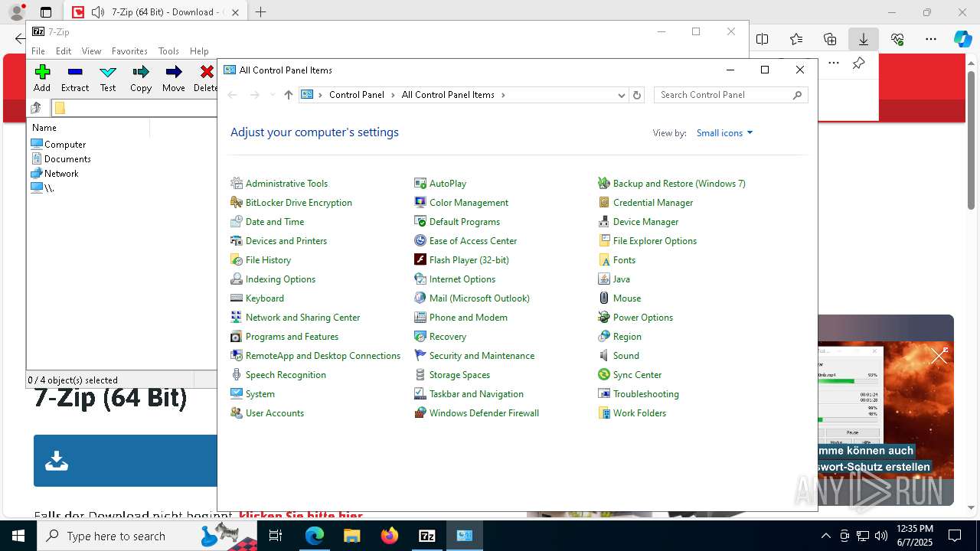Select Documents in 7-Zip file list
980x551 pixels.
pyautogui.click(x=67, y=159)
